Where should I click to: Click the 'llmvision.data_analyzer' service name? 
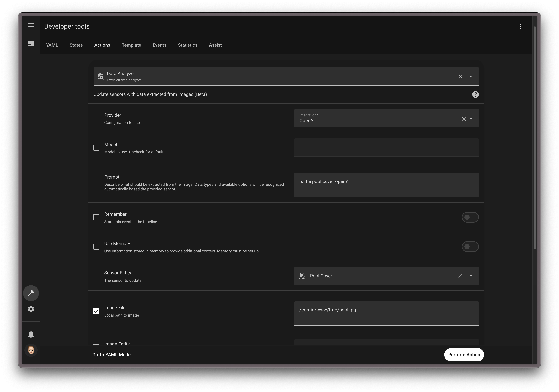tap(124, 80)
